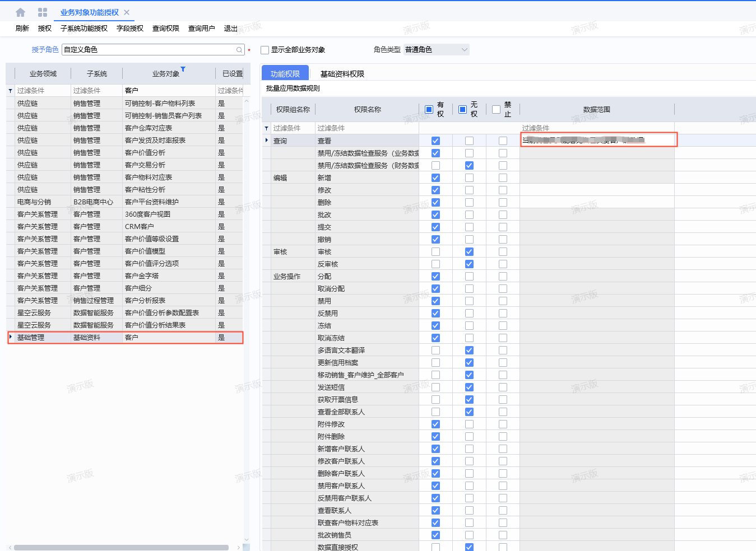This screenshot has width=756, height=551.
Task: Toggle 禁止 header select-all checkbox
Action: pos(496,110)
